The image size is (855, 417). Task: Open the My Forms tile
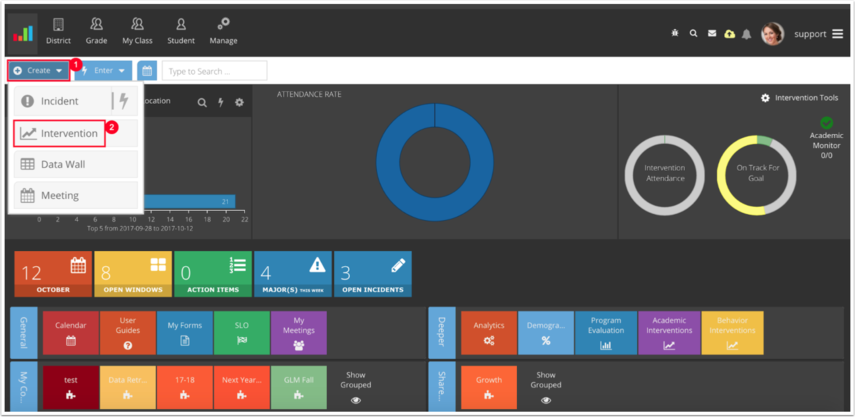click(185, 333)
